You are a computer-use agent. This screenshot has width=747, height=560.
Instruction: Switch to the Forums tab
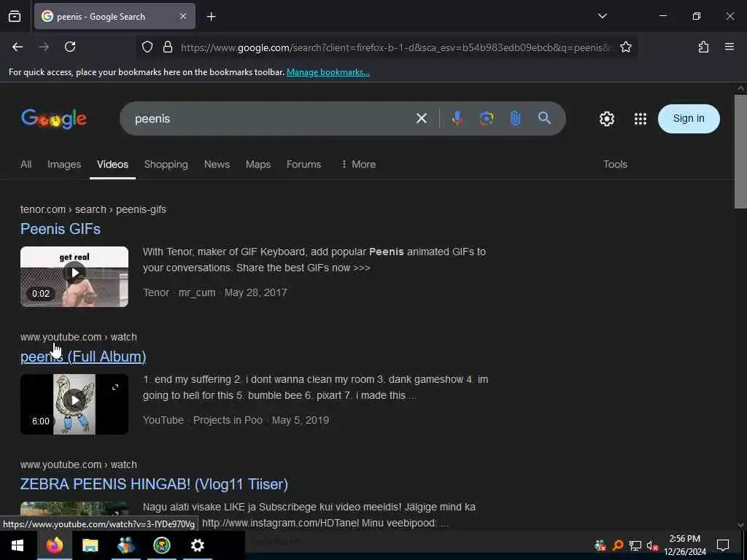pyautogui.click(x=303, y=164)
